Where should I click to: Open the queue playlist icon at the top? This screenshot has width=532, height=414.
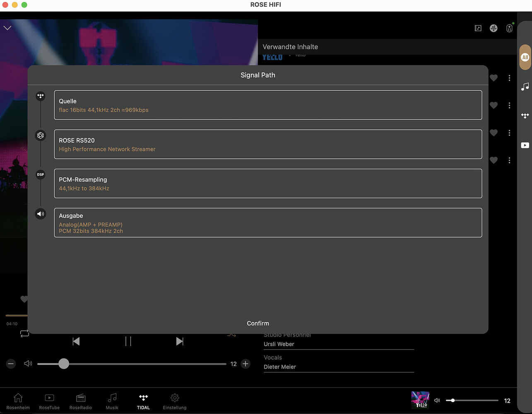click(478, 28)
